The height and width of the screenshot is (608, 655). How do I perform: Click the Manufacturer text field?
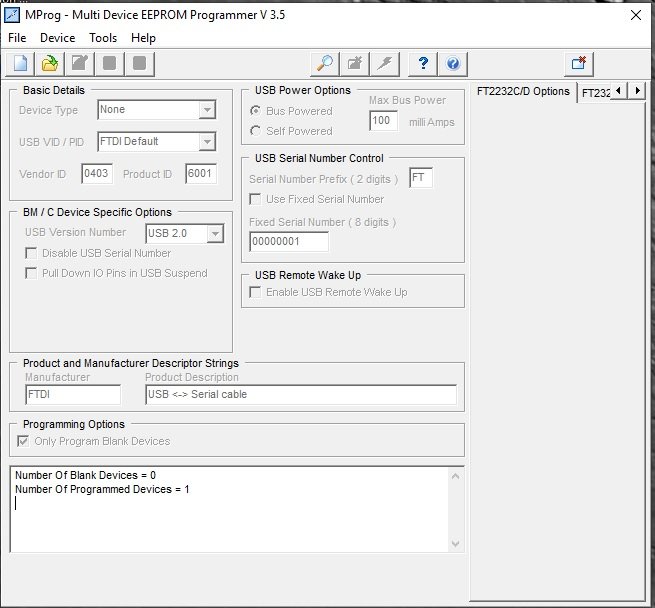click(x=73, y=395)
